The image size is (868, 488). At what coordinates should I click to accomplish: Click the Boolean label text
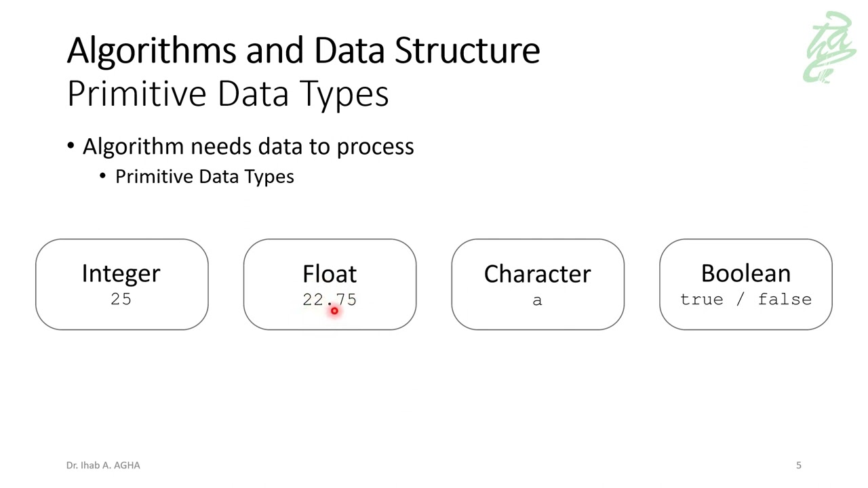pos(746,273)
